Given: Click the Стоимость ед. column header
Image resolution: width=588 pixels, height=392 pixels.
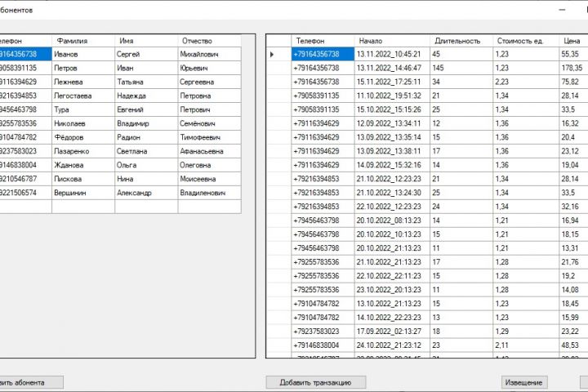Looking at the screenshot, I should 526,41.
